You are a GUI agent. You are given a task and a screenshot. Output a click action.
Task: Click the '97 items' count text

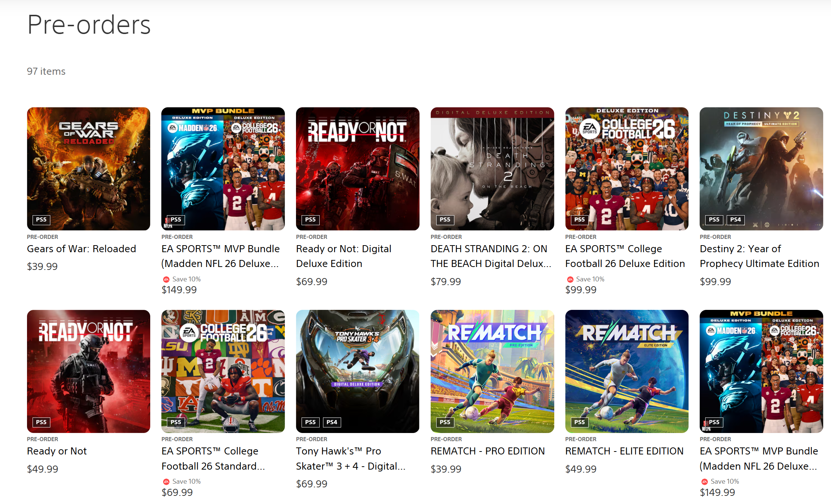[x=46, y=71]
